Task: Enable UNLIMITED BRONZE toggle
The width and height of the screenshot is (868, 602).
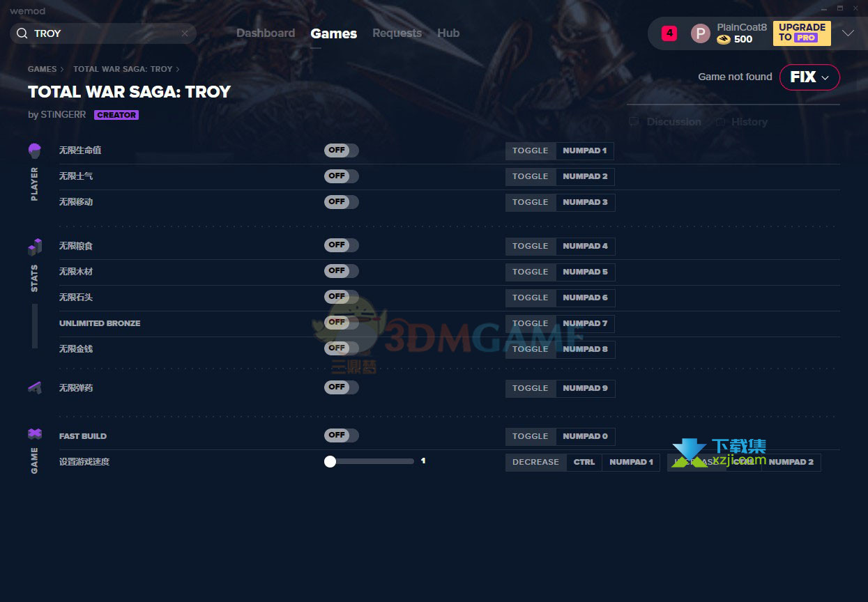Action: tap(342, 323)
